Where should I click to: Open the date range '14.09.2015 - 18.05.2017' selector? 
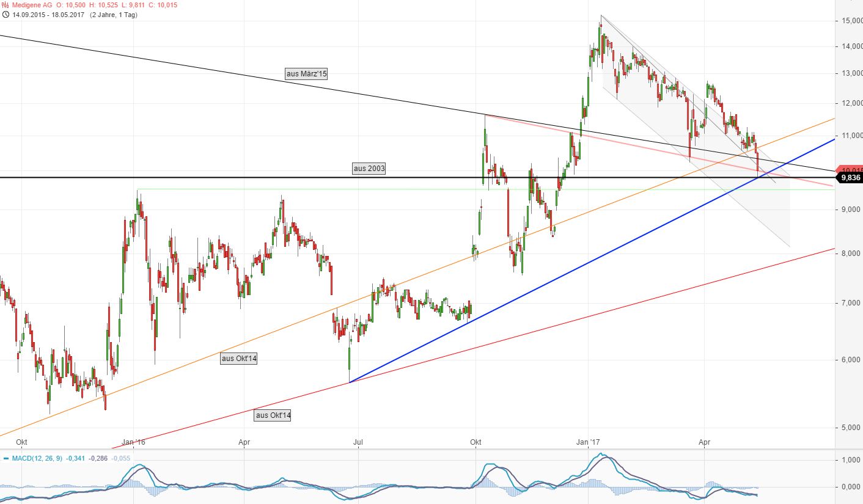(49, 15)
